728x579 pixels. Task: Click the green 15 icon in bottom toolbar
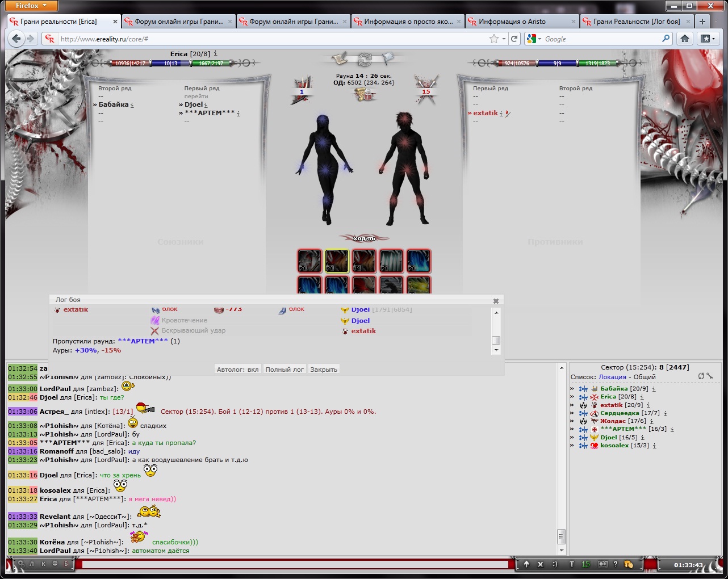586,564
